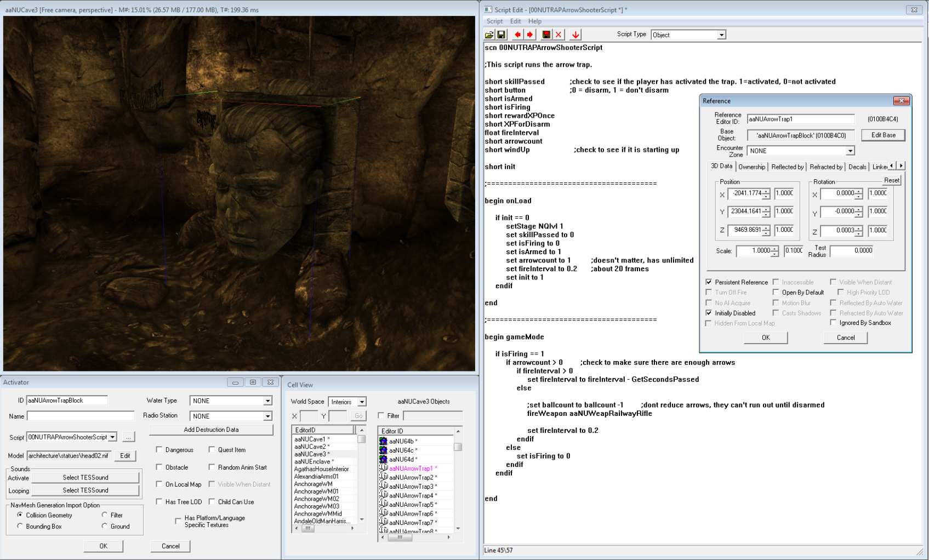Click the open script folder icon
Image resolution: width=929 pixels, height=560 pixels.
[489, 35]
